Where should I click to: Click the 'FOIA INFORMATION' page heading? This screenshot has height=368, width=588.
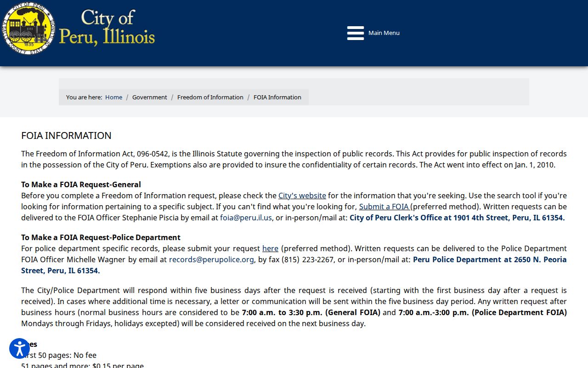66,136
